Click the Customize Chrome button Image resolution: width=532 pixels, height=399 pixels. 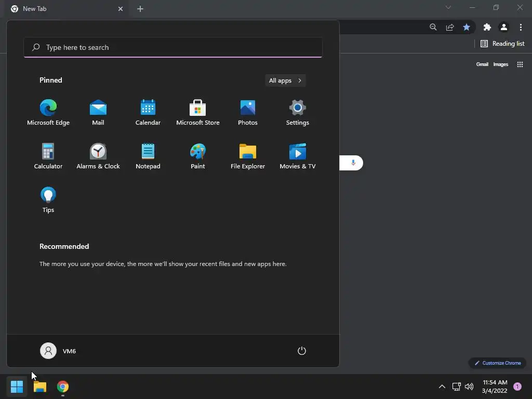498,363
